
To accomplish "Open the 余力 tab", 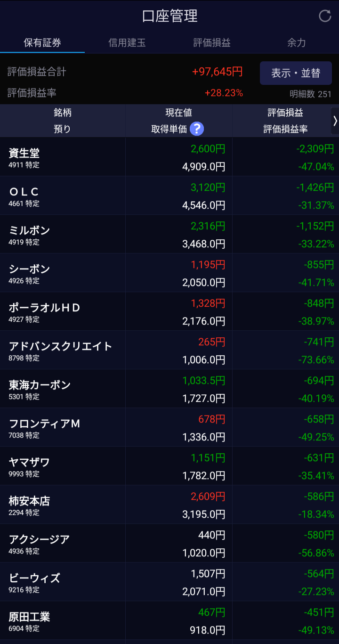I will click(x=297, y=43).
